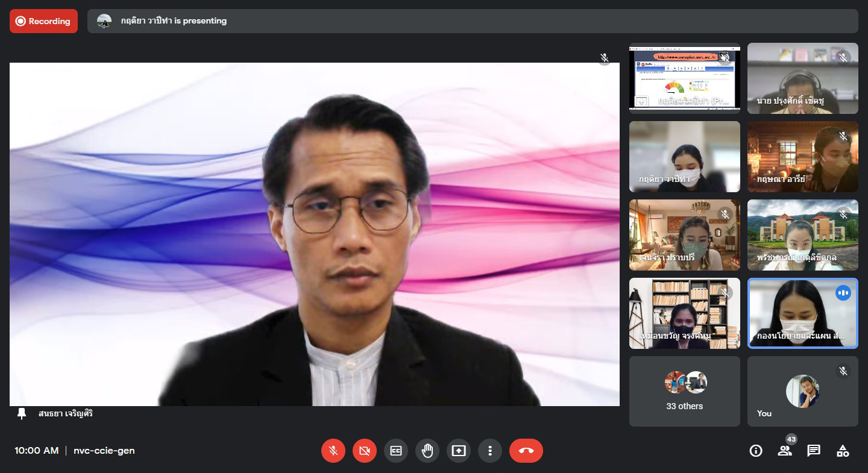Select the shared presentation screen thumbnail

click(684, 78)
